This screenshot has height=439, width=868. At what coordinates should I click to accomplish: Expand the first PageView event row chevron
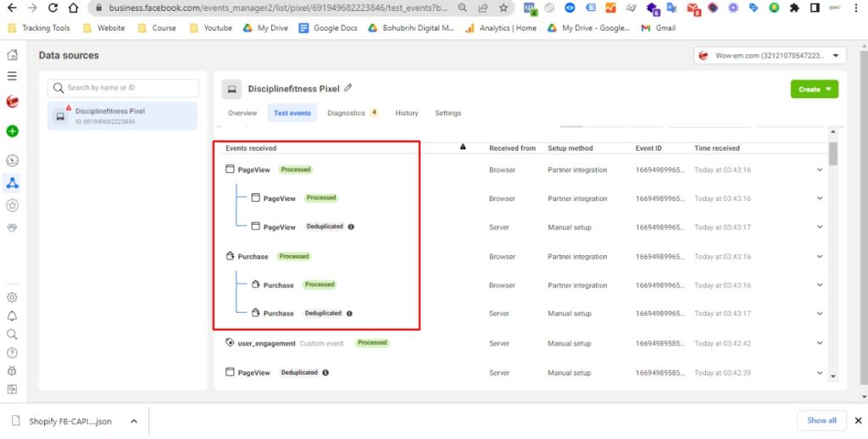click(x=820, y=170)
